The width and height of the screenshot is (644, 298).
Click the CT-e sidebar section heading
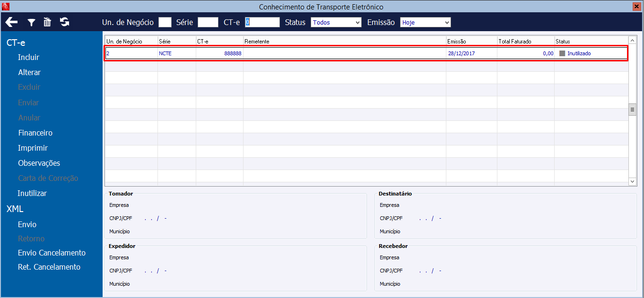(16, 43)
